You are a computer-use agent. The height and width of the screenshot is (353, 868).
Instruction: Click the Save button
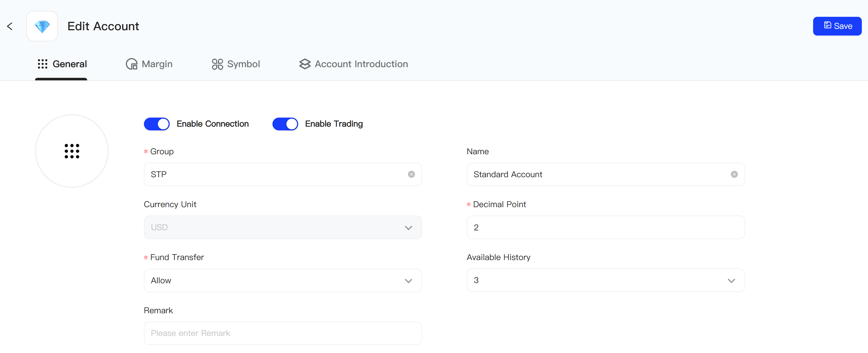tap(837, 26)
